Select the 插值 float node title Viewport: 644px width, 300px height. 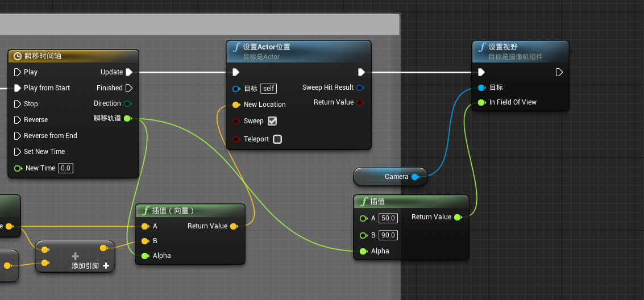377,202
